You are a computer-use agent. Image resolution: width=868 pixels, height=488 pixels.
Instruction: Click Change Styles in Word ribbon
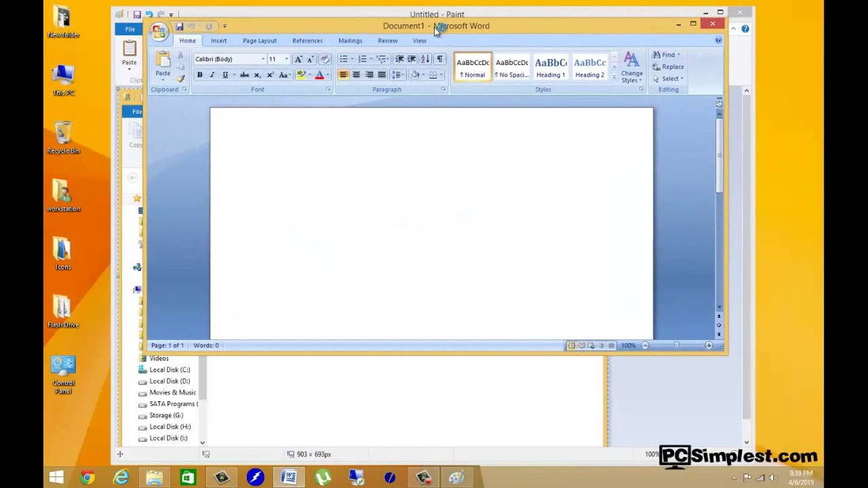pos(631,68)
